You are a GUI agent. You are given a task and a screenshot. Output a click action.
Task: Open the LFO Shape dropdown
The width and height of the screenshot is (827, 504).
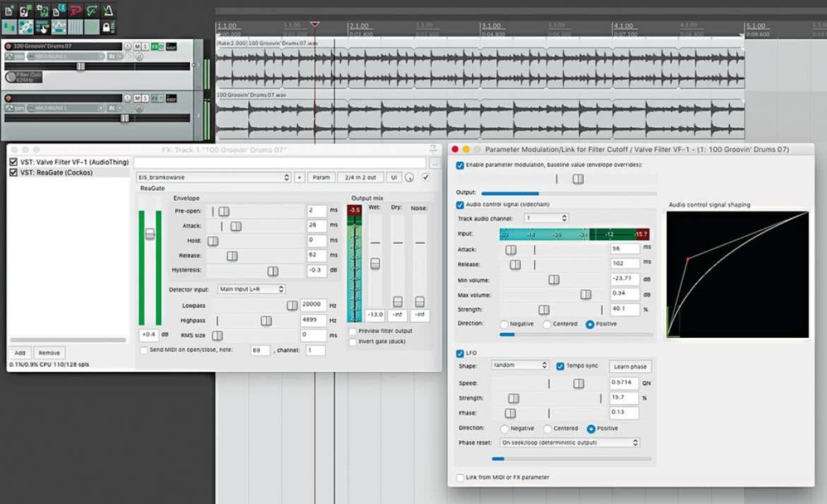(520, 365)
